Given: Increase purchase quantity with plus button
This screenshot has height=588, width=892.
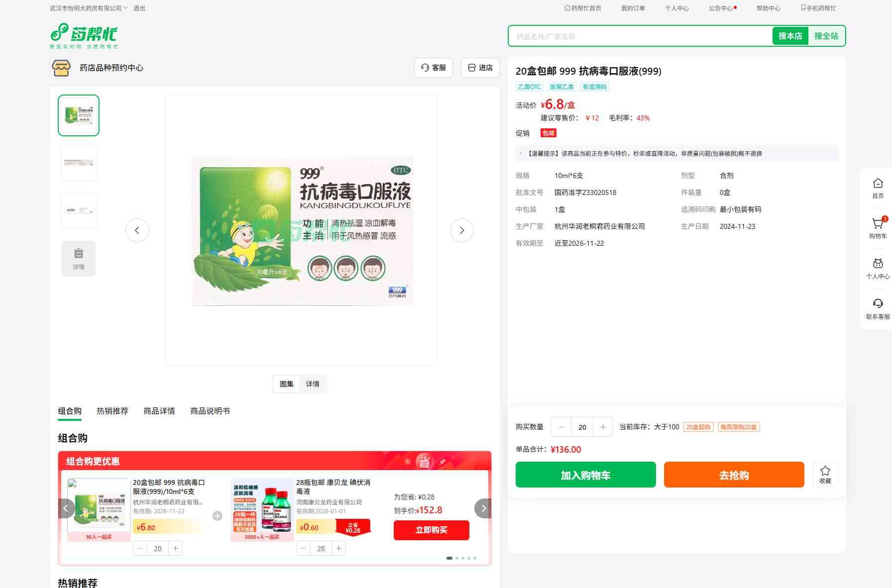Looking at the screenshot, I should pyautogui.click(x=603, y=427).
